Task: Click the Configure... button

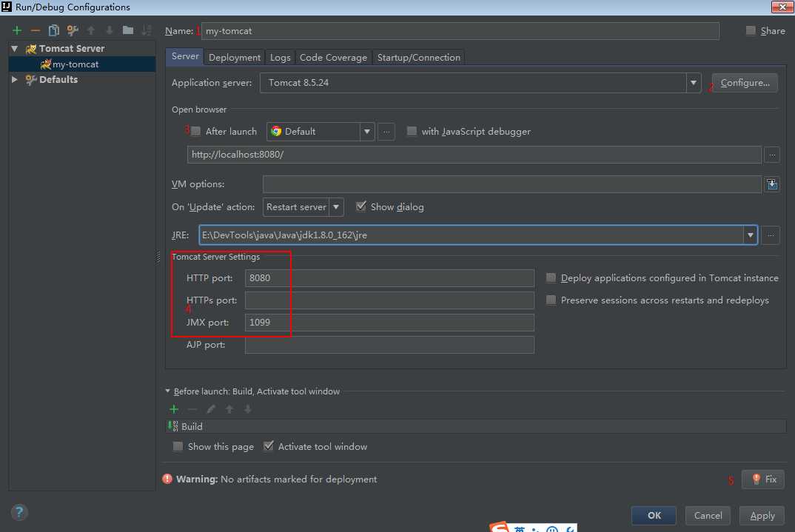Action: click(745, 83)
